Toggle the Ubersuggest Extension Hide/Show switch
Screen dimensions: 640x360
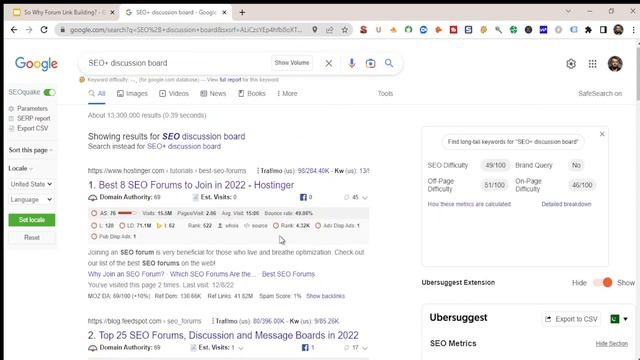(x=603, y=282)
